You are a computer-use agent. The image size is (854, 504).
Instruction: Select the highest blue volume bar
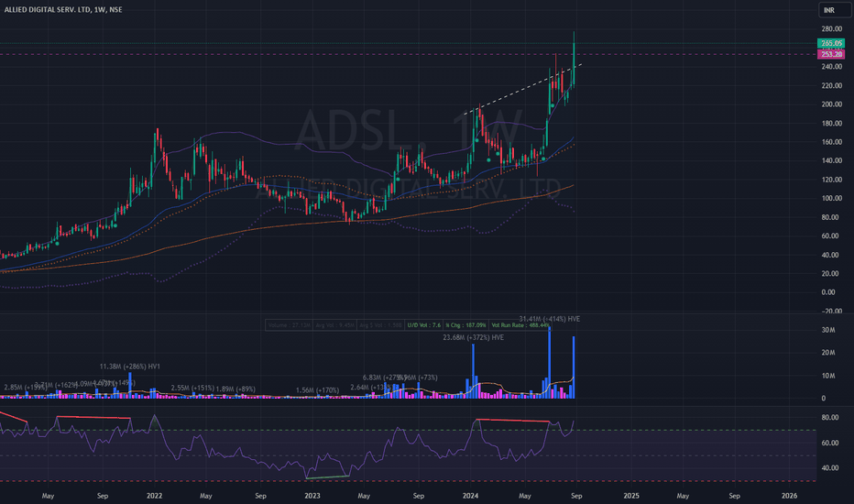pyautogui.click(x=550, y=362)
